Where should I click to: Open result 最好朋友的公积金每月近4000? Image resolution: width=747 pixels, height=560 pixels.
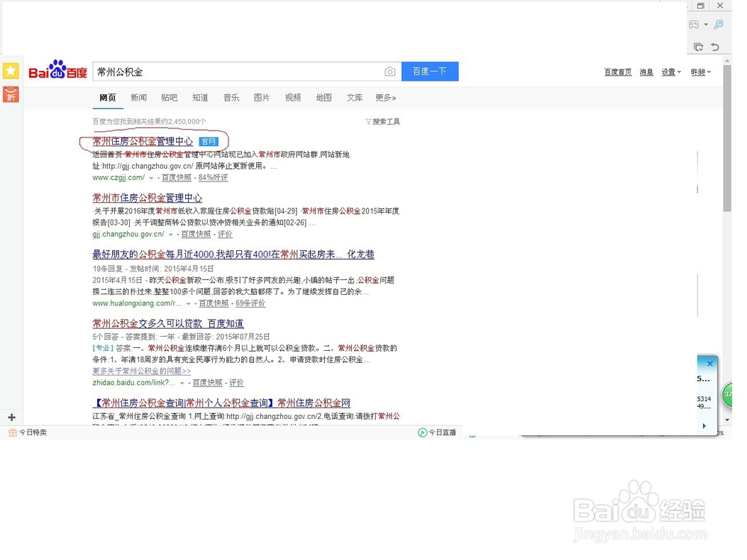pos(233,255)
